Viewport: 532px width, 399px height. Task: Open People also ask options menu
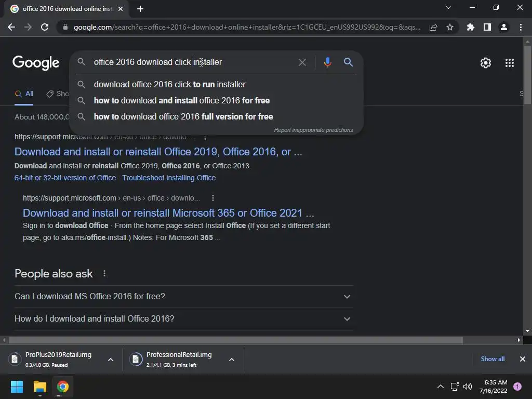click(104, 273)
